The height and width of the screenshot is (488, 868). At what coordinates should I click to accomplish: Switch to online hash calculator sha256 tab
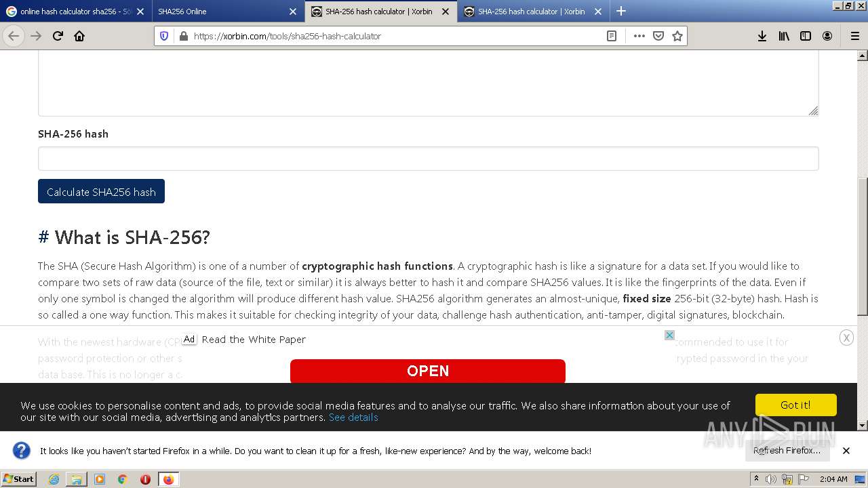pos(75,12)
